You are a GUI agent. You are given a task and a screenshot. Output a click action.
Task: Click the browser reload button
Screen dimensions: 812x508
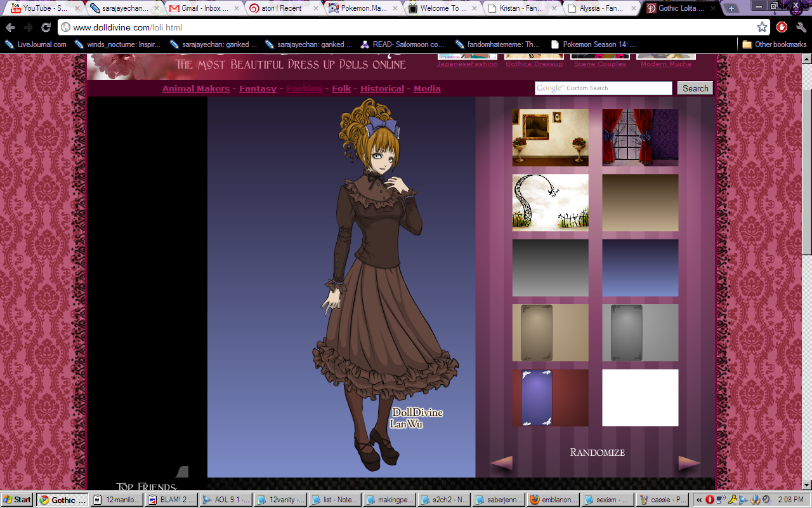46,27
